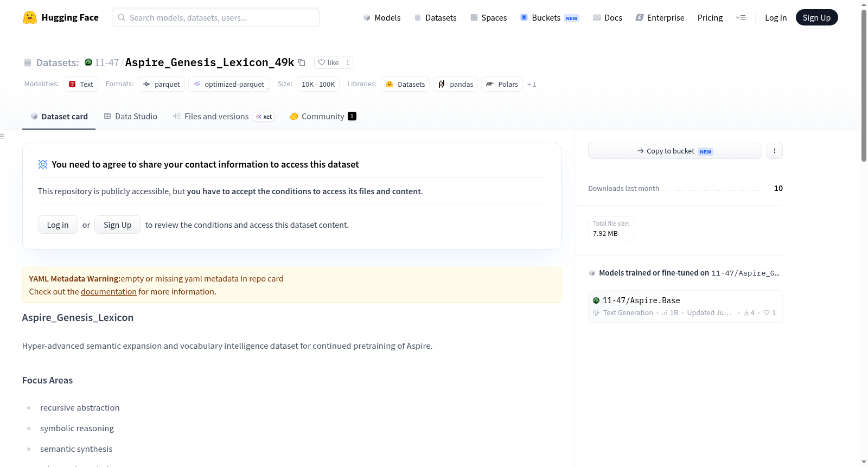Open Docs in the top navigation
The width and height of the screenshot is (868, 467).
(608, 17)
